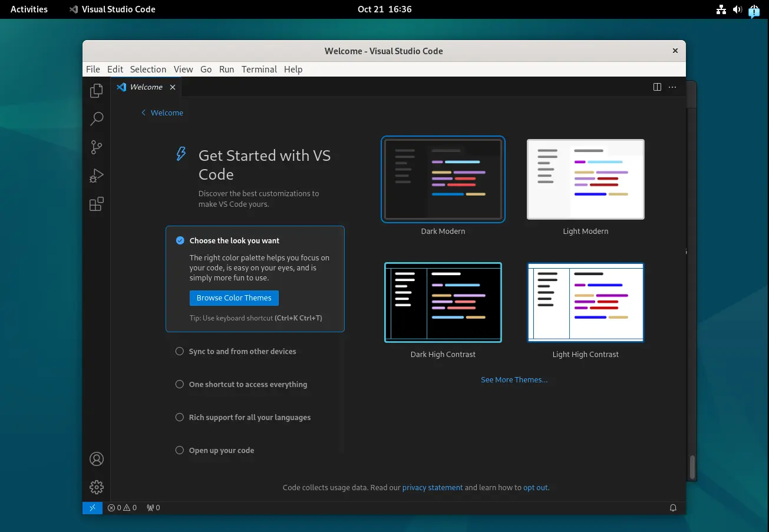Open the Extensions view icon

96,203
